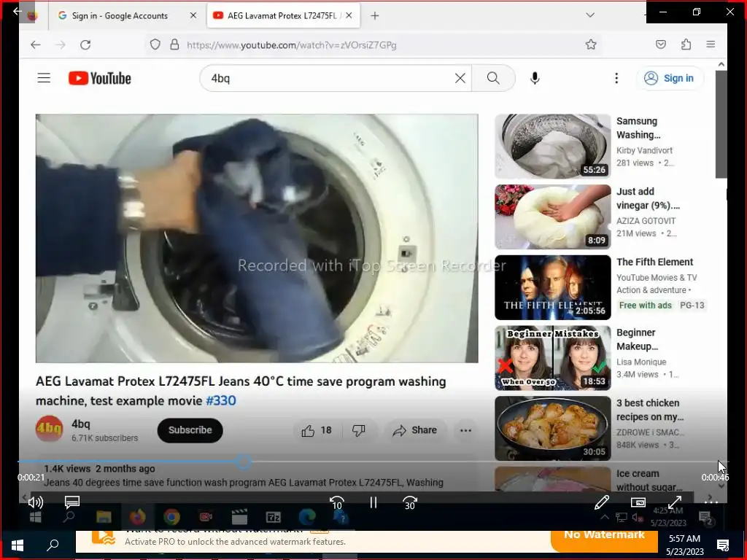747x560 pixels.
Task: Click the YouTube magnifier search button
Action: (x=493, y=78)
